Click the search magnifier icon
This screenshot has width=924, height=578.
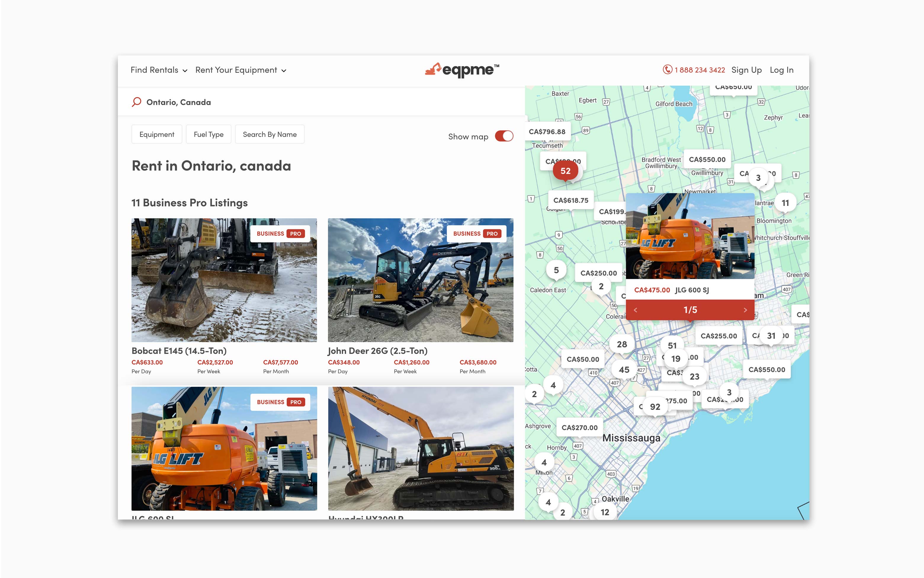[x=136, y=102]
